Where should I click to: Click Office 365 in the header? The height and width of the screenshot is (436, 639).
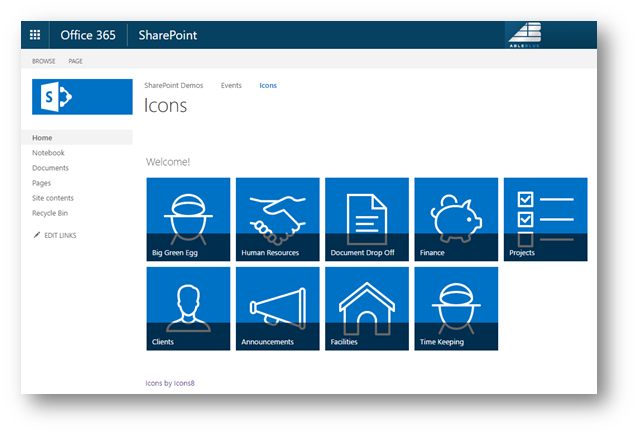(x=88, y=35)
